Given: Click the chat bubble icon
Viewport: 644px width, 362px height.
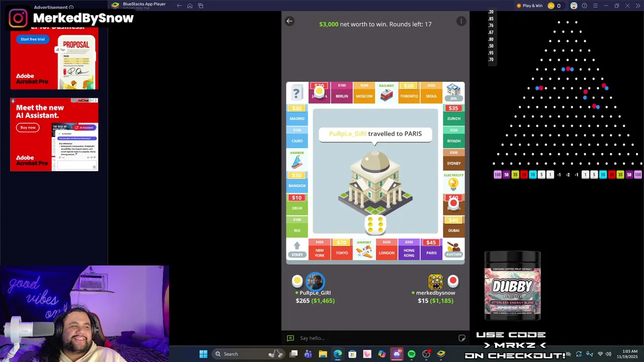Looking at the screenshot, I should pos(290,338).
